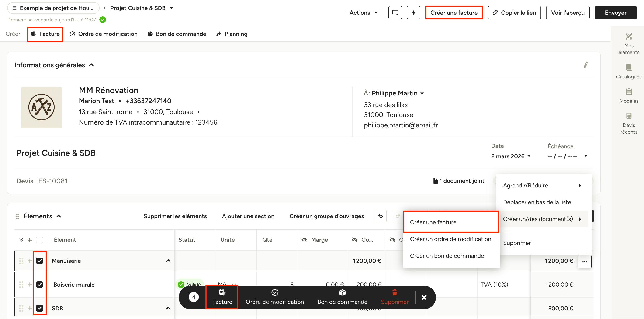Close the selection bar with the X

pyautogui.click(x=424, y=297)
